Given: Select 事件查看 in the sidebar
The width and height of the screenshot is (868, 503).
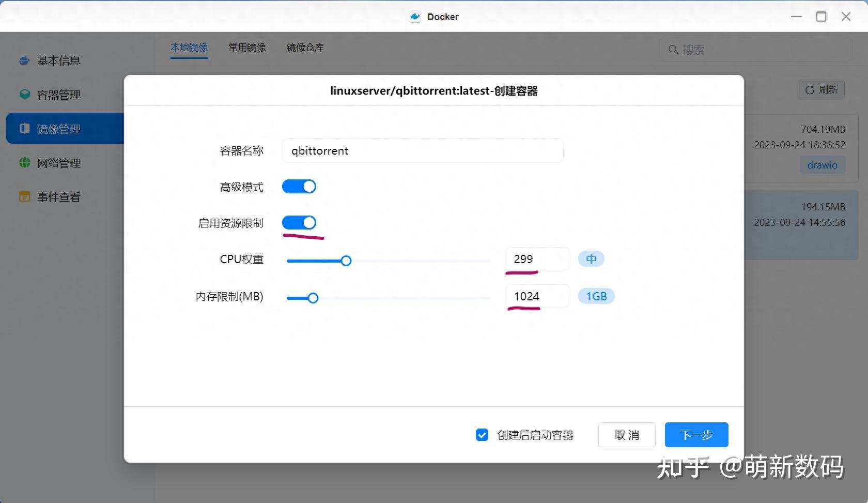Looking at the screenshot, I should (x=58, y=196).
